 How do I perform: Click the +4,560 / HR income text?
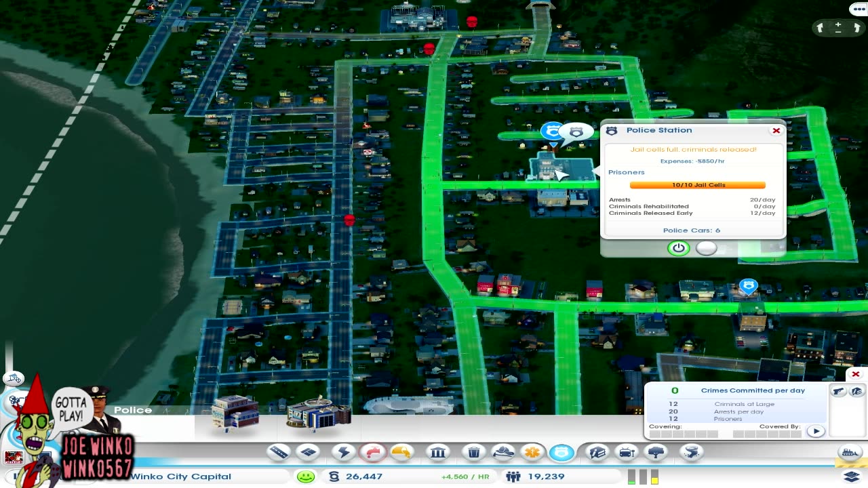pos(465,476)
